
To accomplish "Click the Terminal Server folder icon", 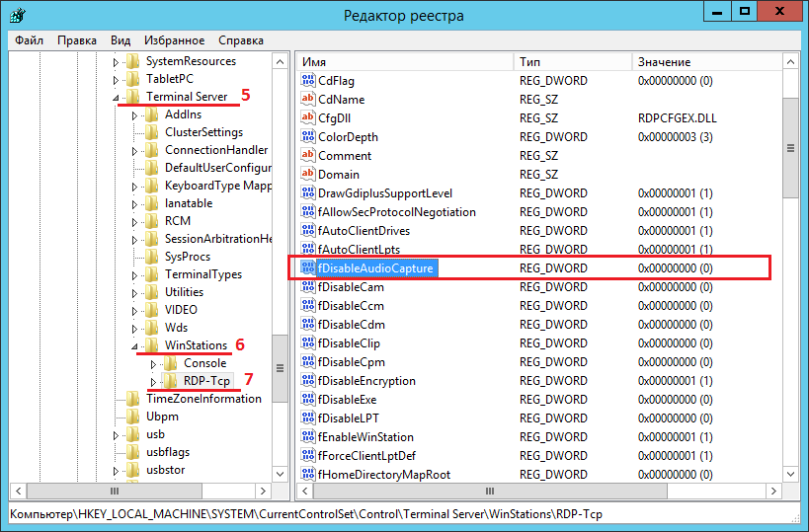I will [133, 97].
